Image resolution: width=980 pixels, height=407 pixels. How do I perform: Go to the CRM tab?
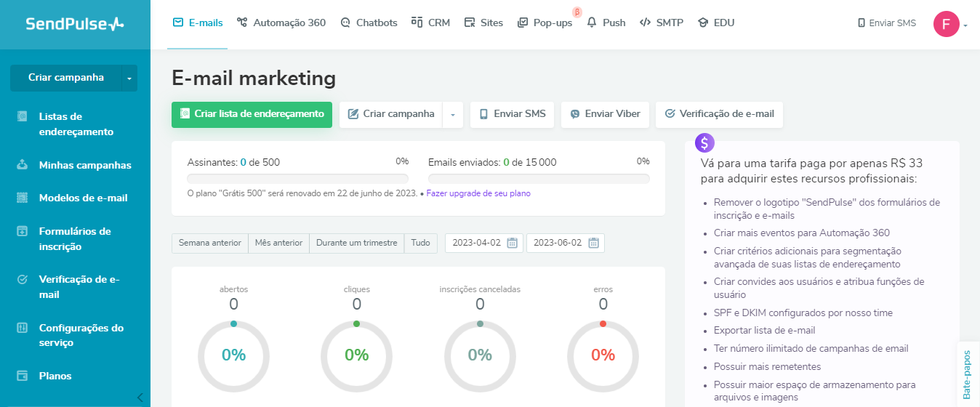coord(430,23)
